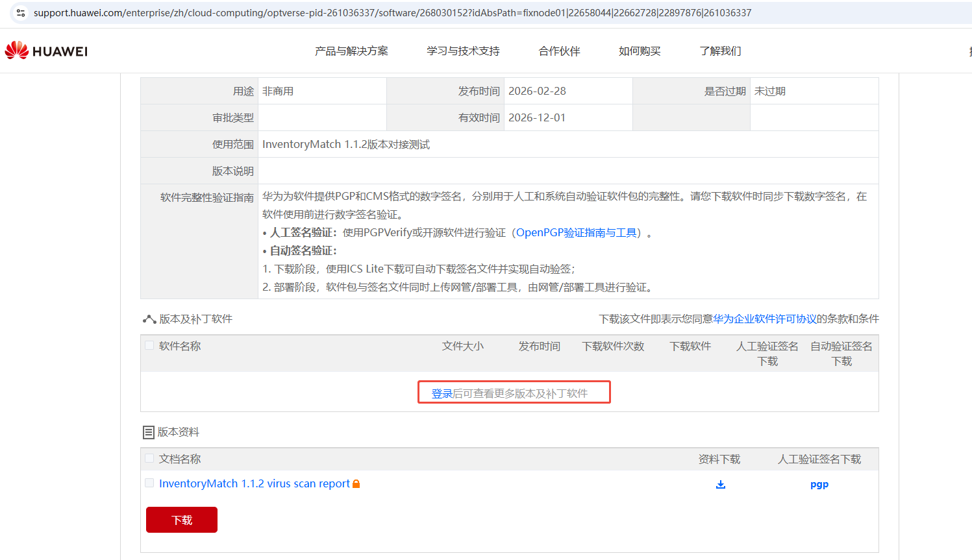
Task: Click the 版本及补丁软件 section icon
Action: [x=149, y=319]
